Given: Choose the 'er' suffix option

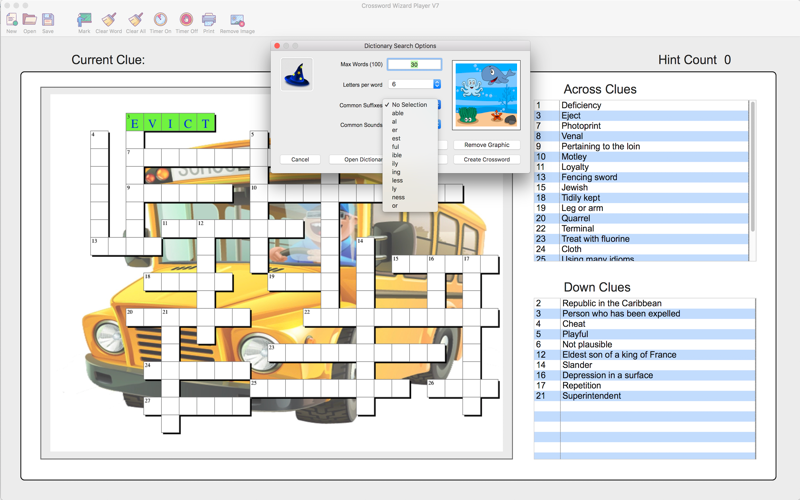Looking at the screenshot, I should 410,130.
